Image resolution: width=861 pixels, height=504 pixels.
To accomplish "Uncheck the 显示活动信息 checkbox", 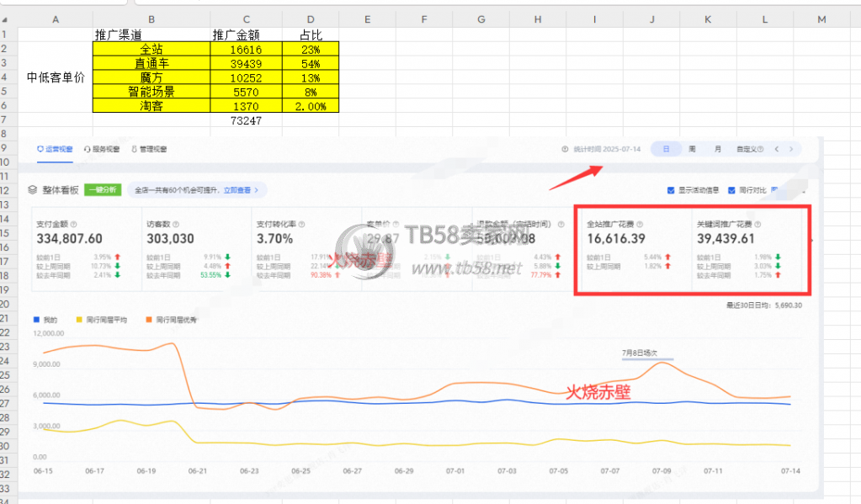I will (x=671, y=190).
